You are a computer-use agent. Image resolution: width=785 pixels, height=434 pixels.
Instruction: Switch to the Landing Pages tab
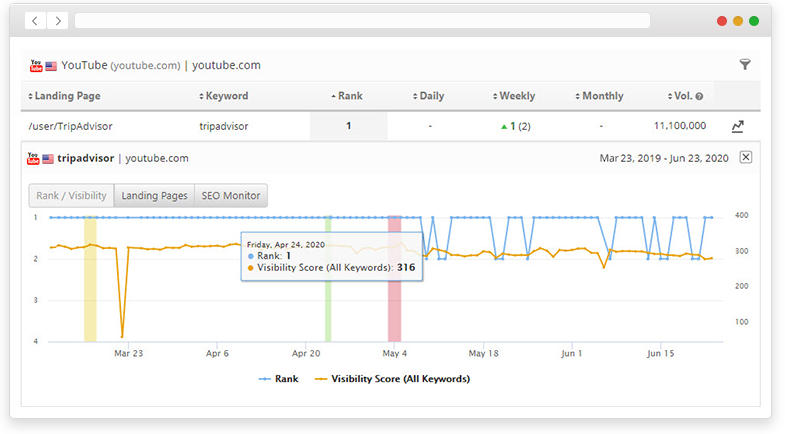tap(154, 196)
